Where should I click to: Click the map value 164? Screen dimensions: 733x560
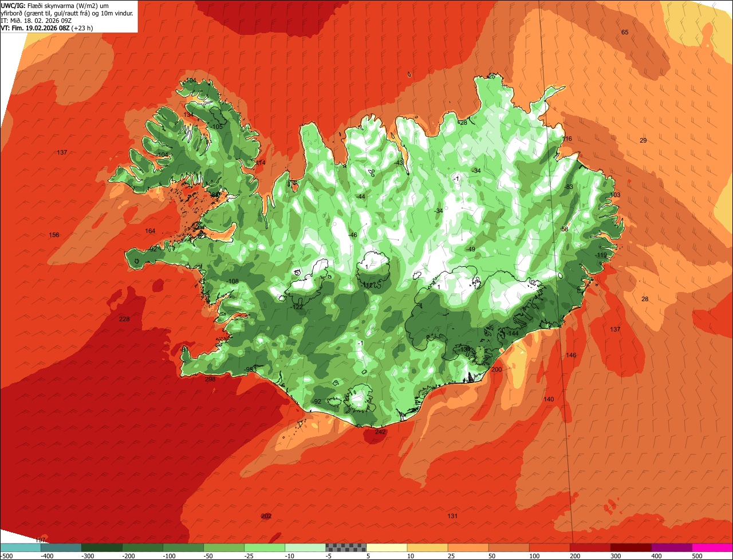click(150, 231)
